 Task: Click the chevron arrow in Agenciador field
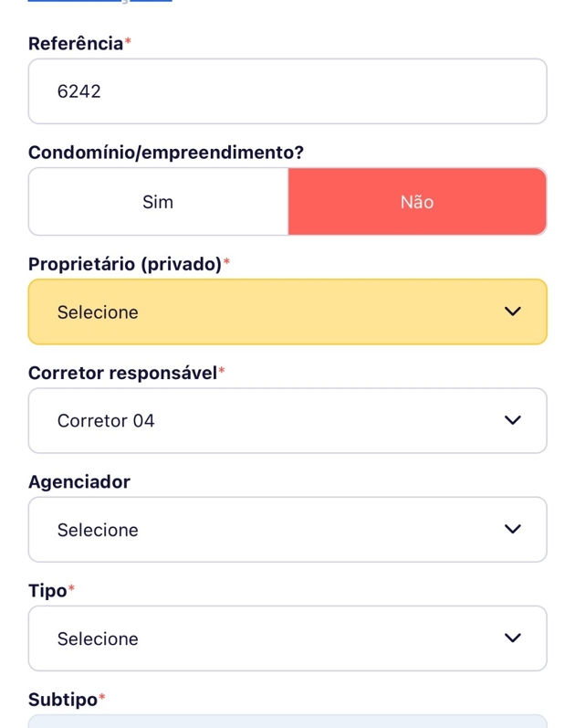[x=512, y=529]
